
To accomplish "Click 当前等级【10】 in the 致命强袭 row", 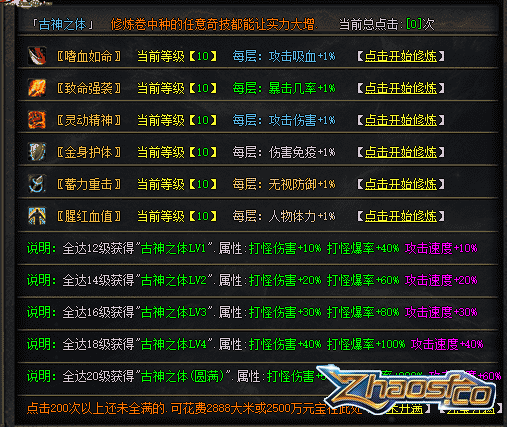I will click(177, 88).
